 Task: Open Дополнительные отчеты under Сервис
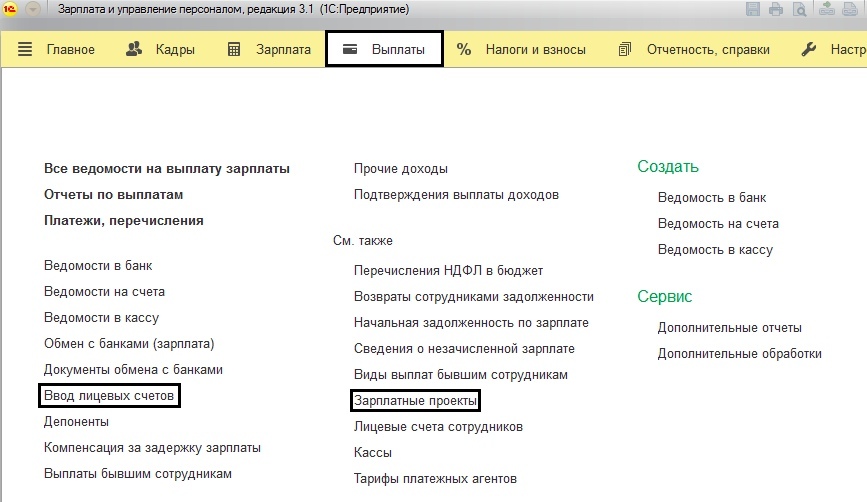click(729, 328)
